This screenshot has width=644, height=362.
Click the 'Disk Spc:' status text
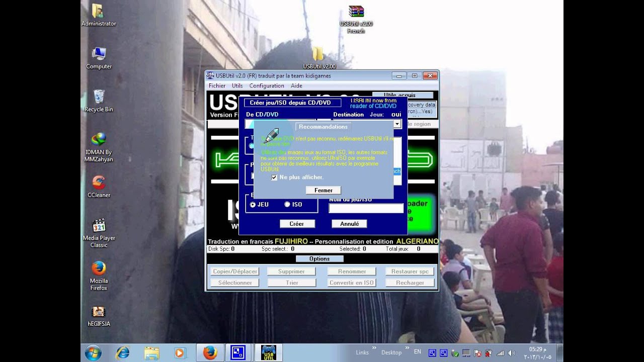(x=218, y=249)
